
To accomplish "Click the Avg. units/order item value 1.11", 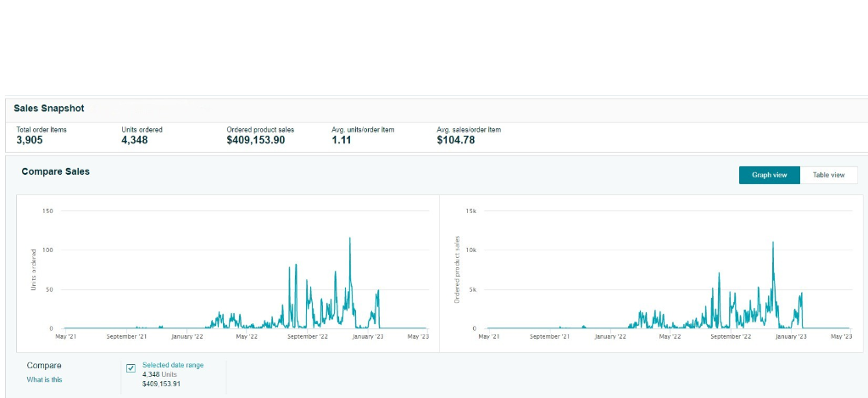I will tap(341, 141).
